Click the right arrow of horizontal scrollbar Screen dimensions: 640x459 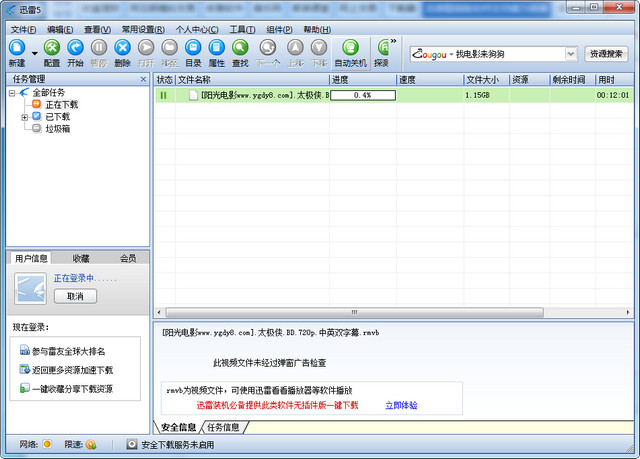(x=628, y=312)
